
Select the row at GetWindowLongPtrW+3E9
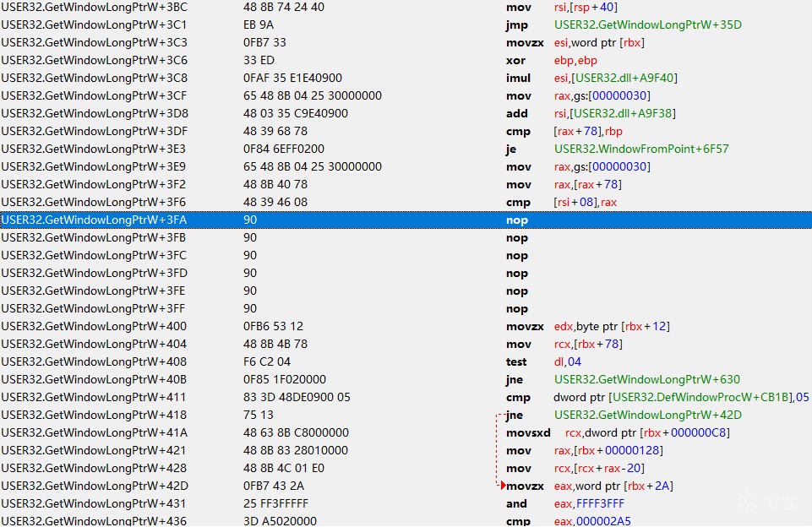[x=406, y=166]
